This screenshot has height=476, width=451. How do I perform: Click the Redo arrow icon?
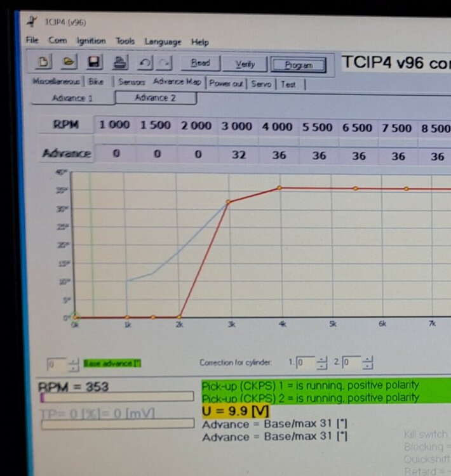(165, 63)
